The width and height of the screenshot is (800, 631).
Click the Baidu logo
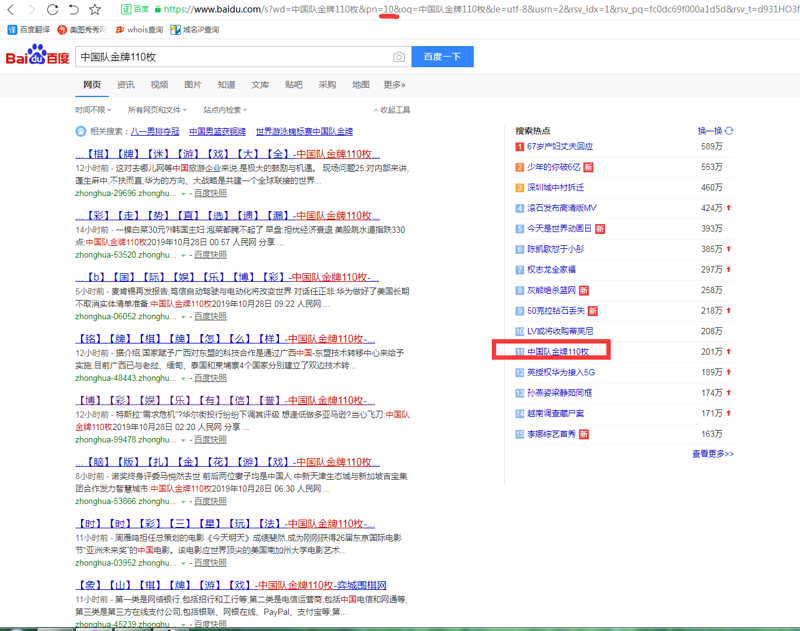click(x=37, y=55)
